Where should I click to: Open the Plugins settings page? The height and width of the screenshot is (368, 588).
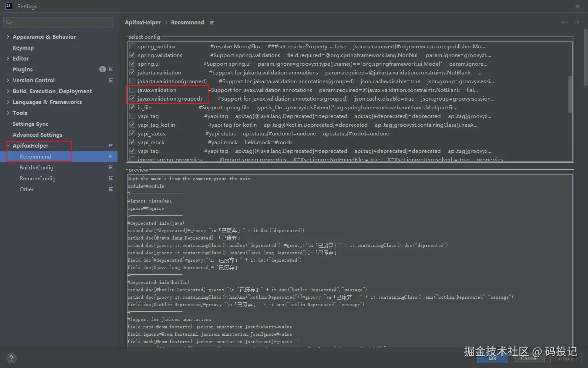(23, 69)
